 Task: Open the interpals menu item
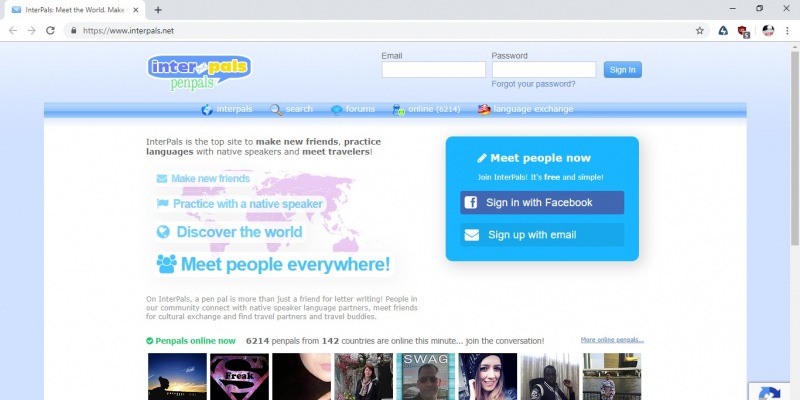pyautogui.click(x=234, y=109)
